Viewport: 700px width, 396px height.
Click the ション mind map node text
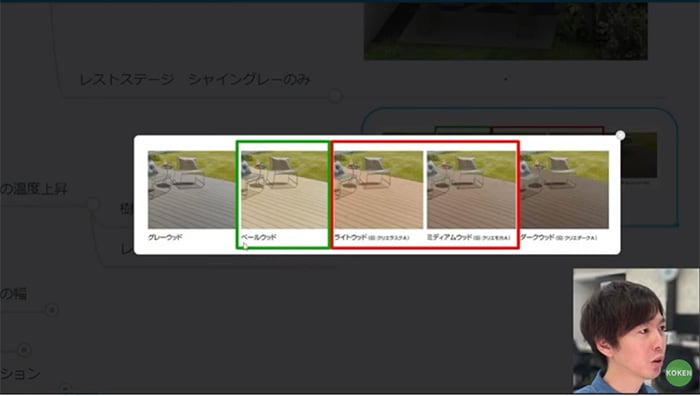20,373
